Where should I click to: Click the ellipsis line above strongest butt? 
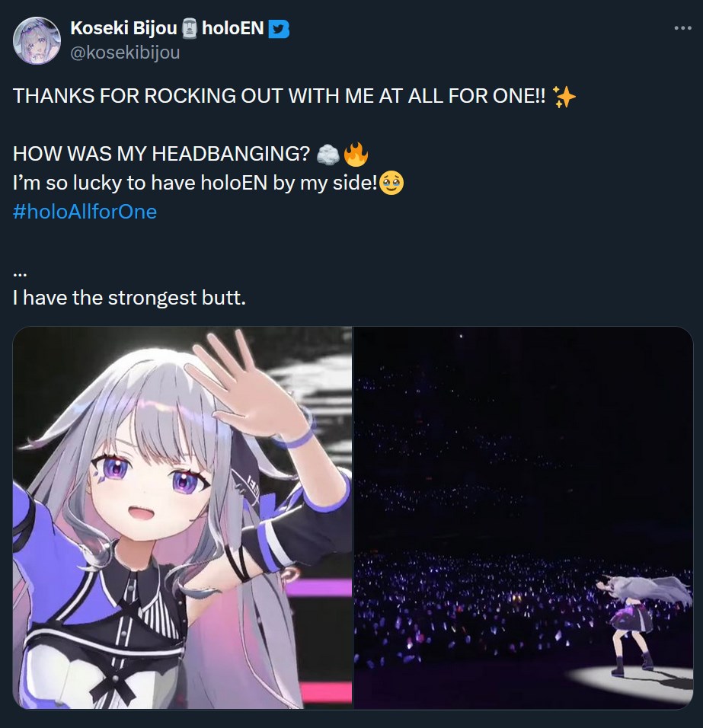pos(20,274)
